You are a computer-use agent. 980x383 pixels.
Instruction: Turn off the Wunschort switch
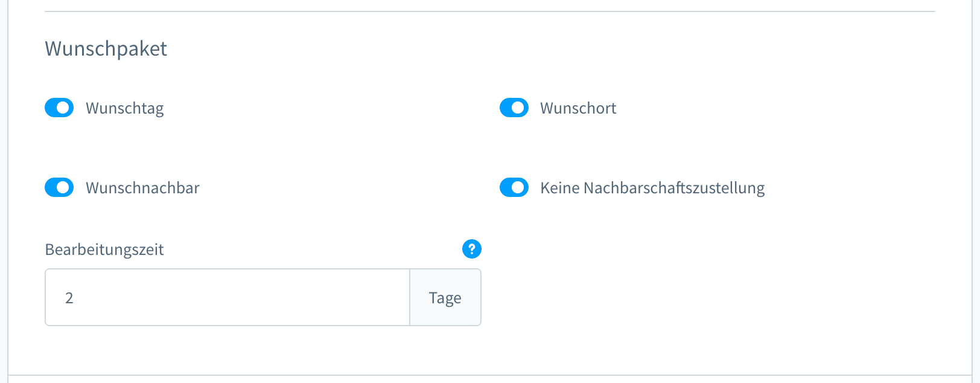pos(514,108)
